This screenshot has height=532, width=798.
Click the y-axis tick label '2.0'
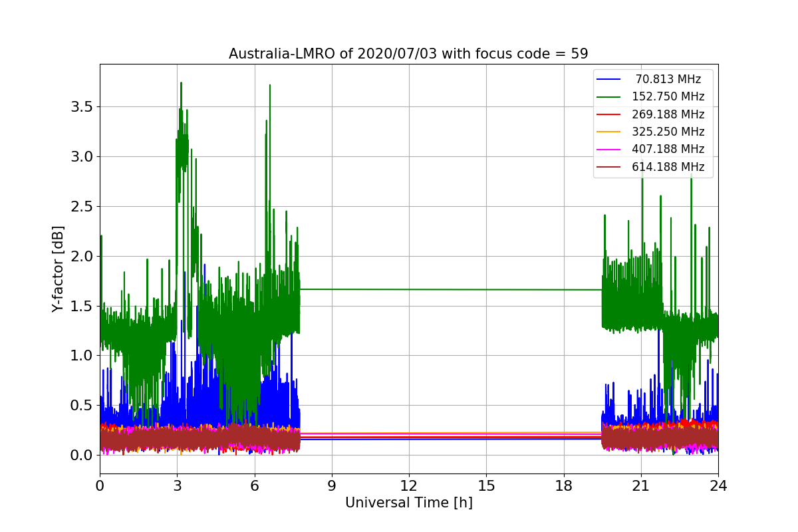coord(81,256)
